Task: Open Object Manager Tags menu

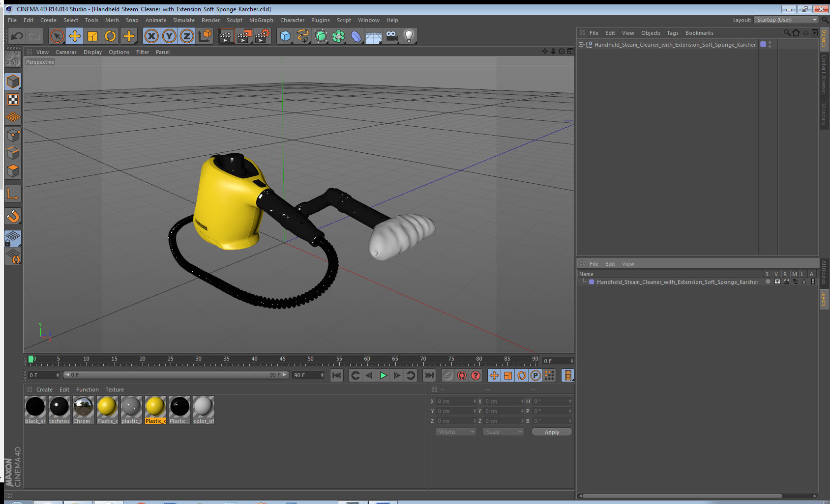Action: pyautogui.click(x=673, y=33)
